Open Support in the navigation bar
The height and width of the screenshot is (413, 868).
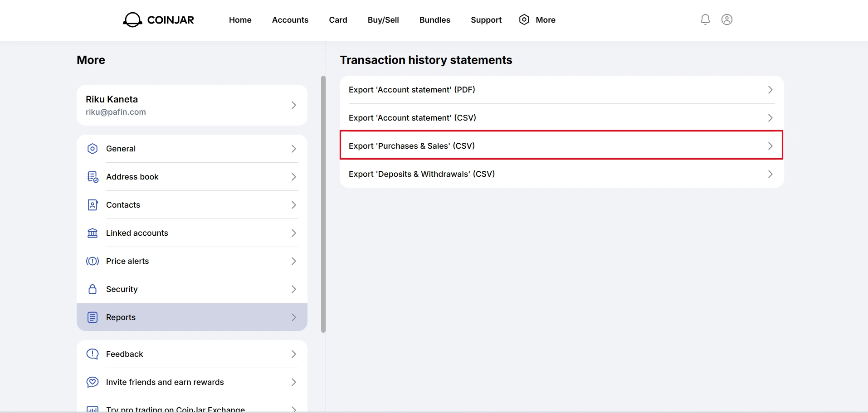[486, 20]
